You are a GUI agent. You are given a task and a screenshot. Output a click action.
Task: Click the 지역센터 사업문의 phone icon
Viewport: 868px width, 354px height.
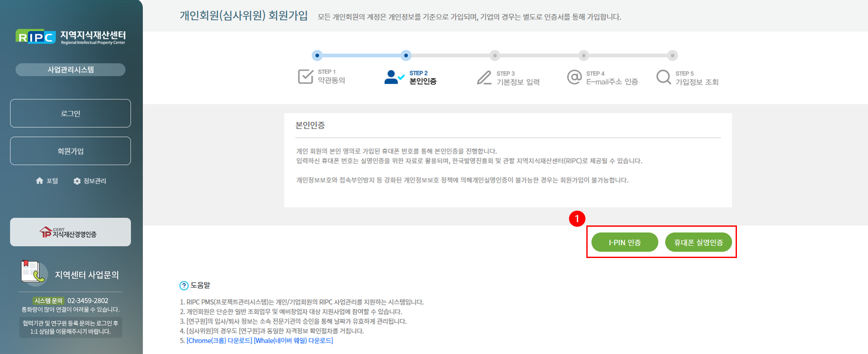(34, 273)
